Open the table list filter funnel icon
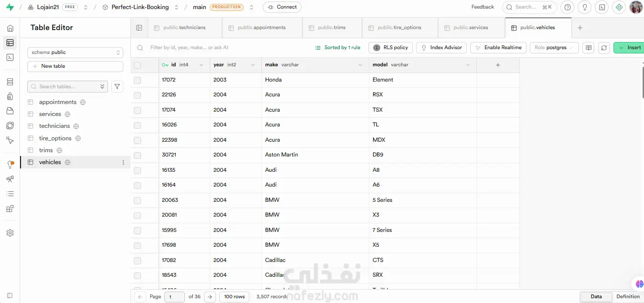The width and height of the screenshot is (644, 303). click(x=117, y=86)
